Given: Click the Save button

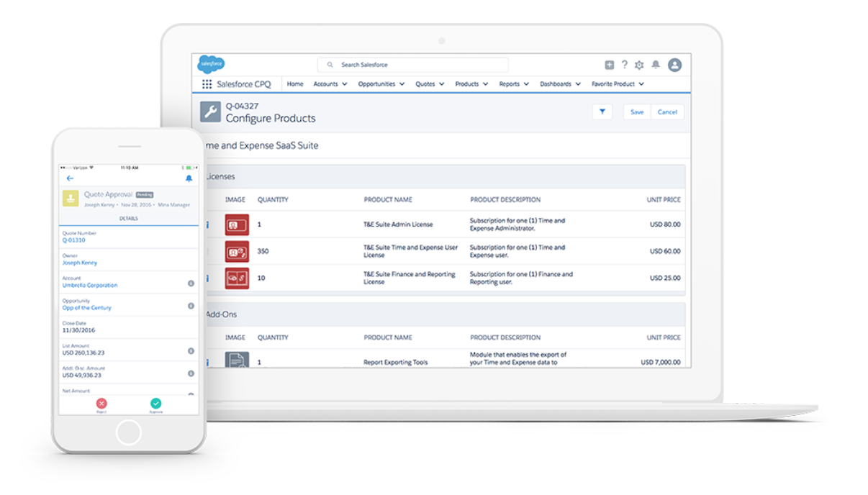Looking at the screenshot, I should [637, 112].
